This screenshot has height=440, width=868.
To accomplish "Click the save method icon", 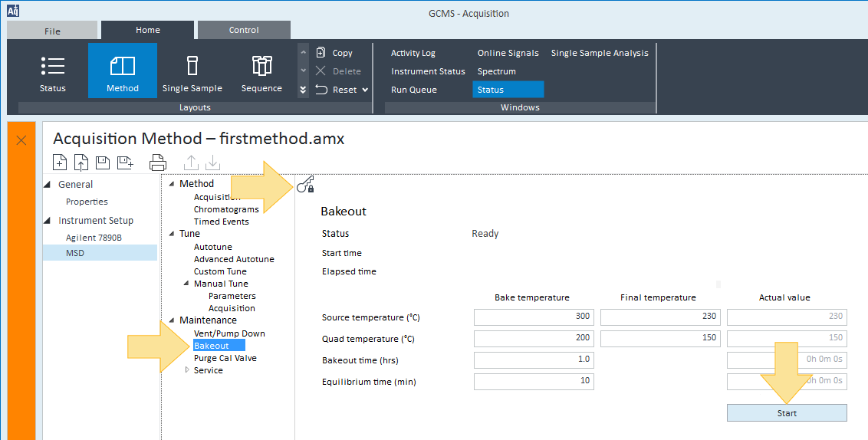I will tap(103, 163).
